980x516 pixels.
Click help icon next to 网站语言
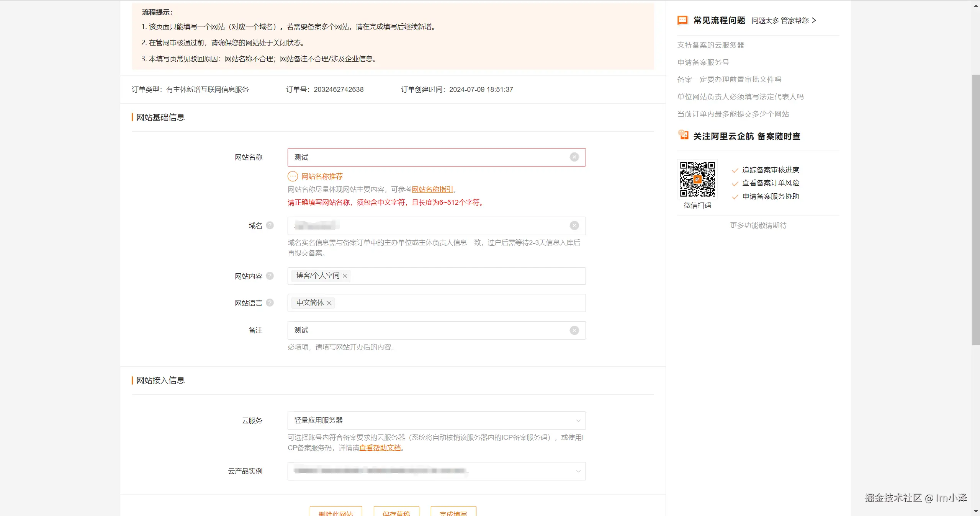point(270,303)
